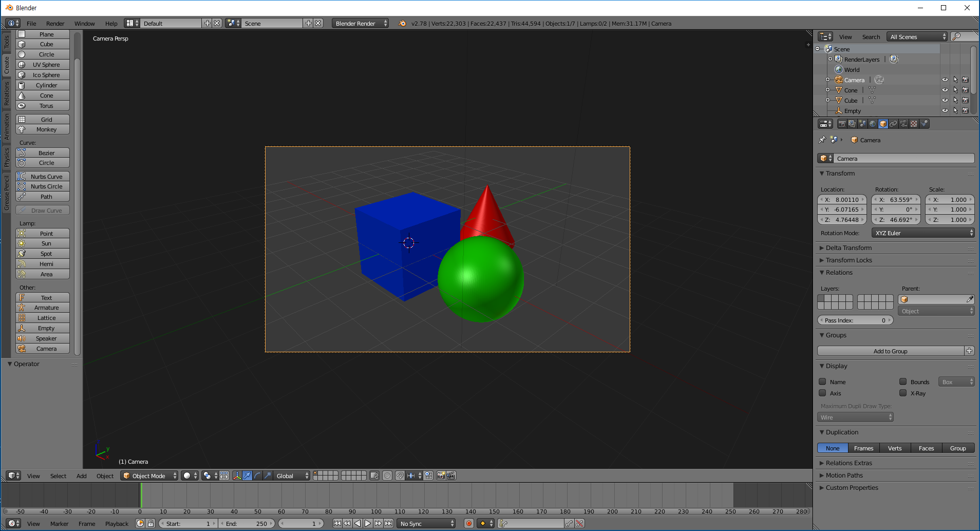The width and height of the screenshot is (980, 531).
Task: Open the Render menu in the top bar
Action: click(x=55, y=23)
